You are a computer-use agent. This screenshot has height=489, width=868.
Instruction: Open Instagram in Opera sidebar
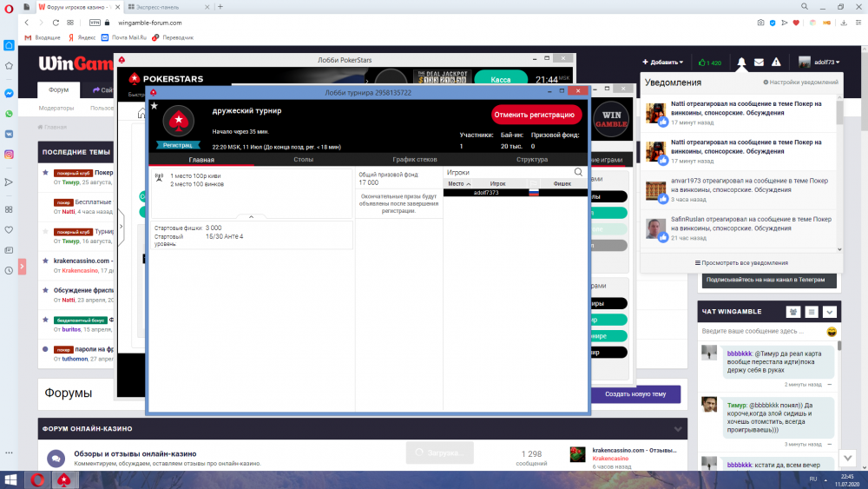coord(9,155)
